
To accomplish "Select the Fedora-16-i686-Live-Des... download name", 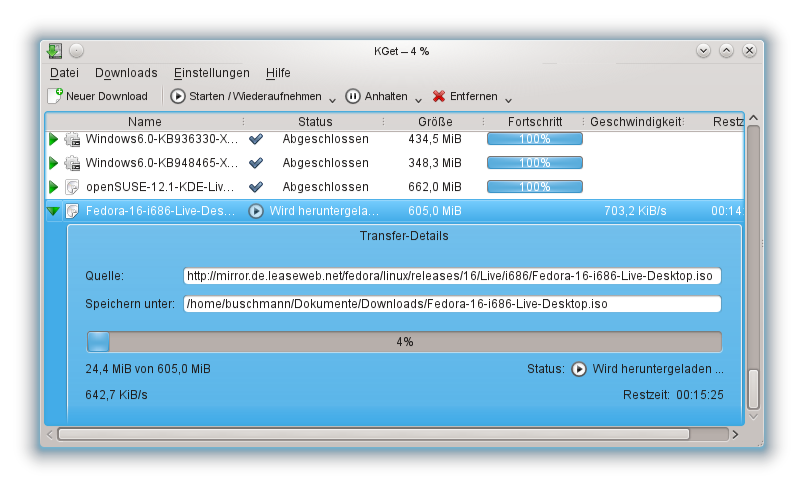I will 160,211.
